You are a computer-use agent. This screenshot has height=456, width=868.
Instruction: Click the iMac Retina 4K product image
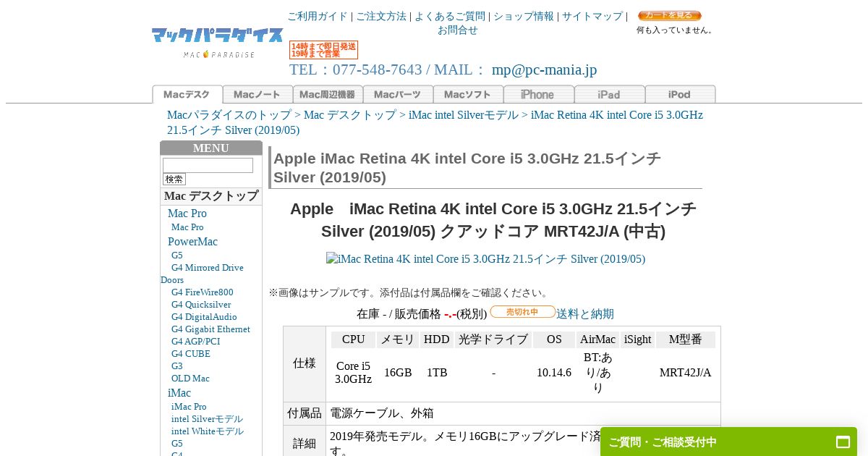[485, 258]
